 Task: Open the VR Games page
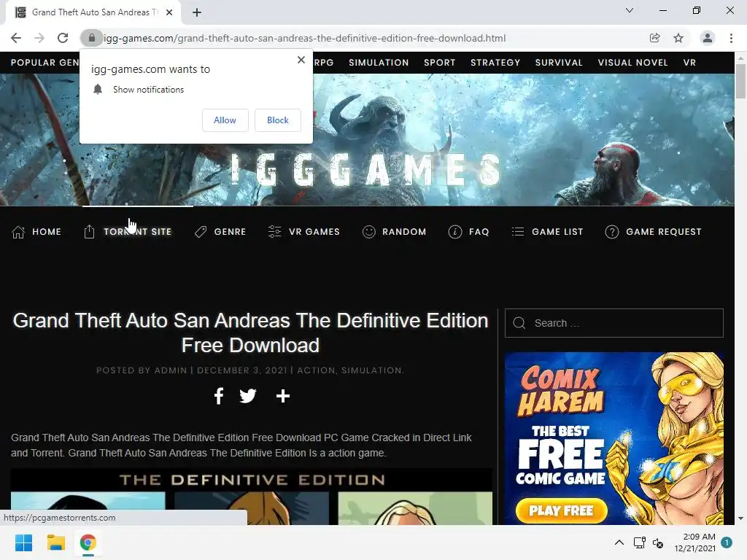coord(314,232)
